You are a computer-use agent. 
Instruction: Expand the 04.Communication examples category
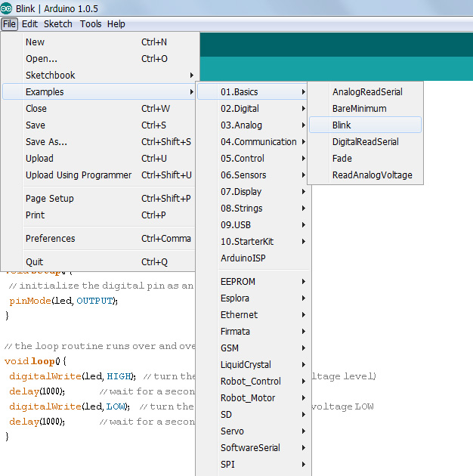pyautogui.click(x=252, y=142)
